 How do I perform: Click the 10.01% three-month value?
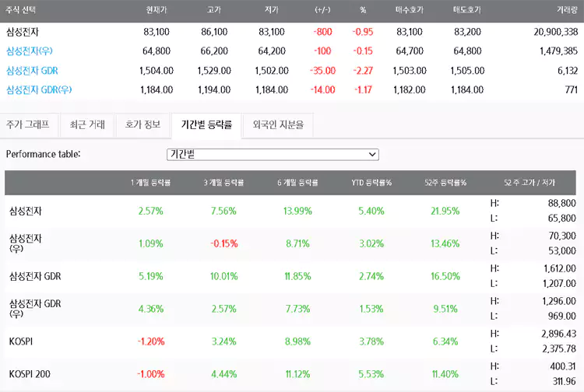[223, 276]
